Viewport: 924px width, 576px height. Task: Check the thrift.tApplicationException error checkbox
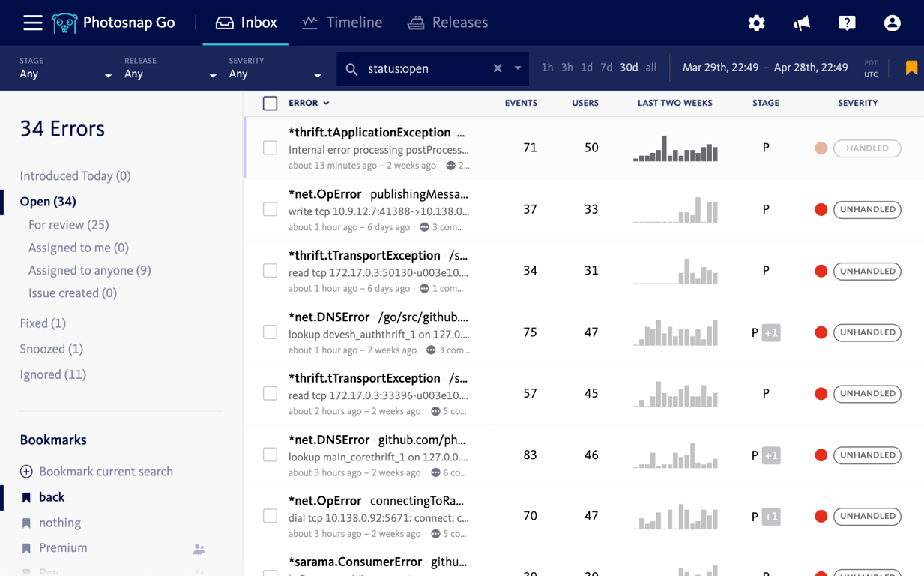tap(271, 148)
